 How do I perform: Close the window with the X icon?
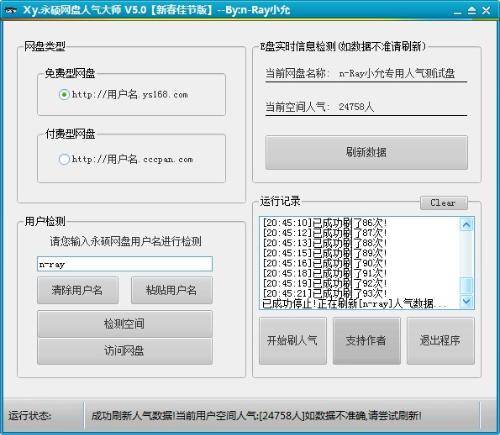486,10
